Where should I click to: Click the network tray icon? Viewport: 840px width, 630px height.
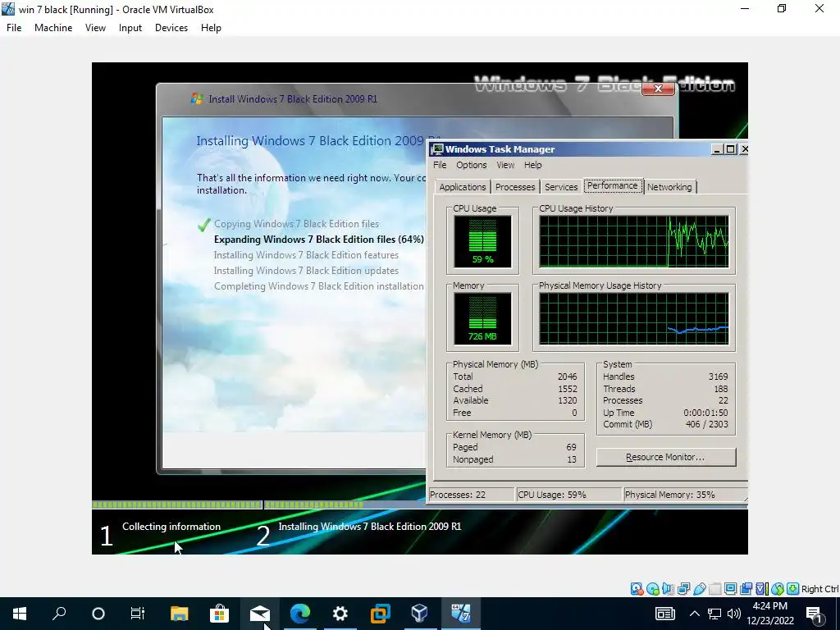714,614
